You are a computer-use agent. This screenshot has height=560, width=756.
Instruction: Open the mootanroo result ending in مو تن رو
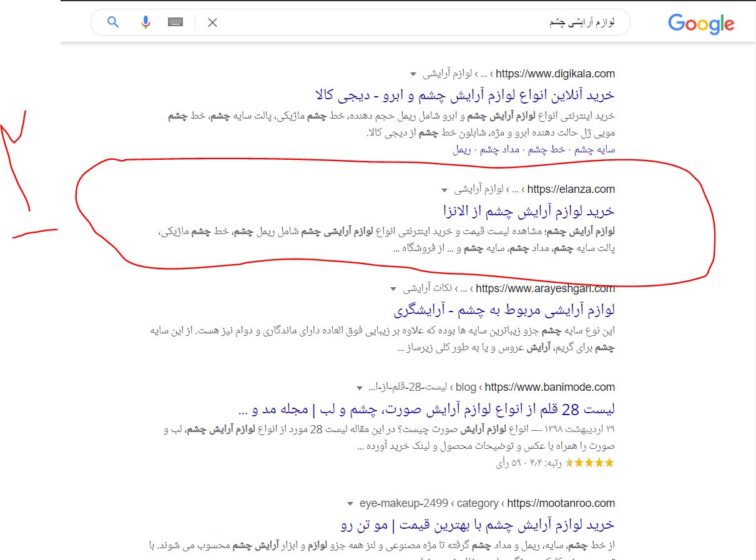point(478,524)
